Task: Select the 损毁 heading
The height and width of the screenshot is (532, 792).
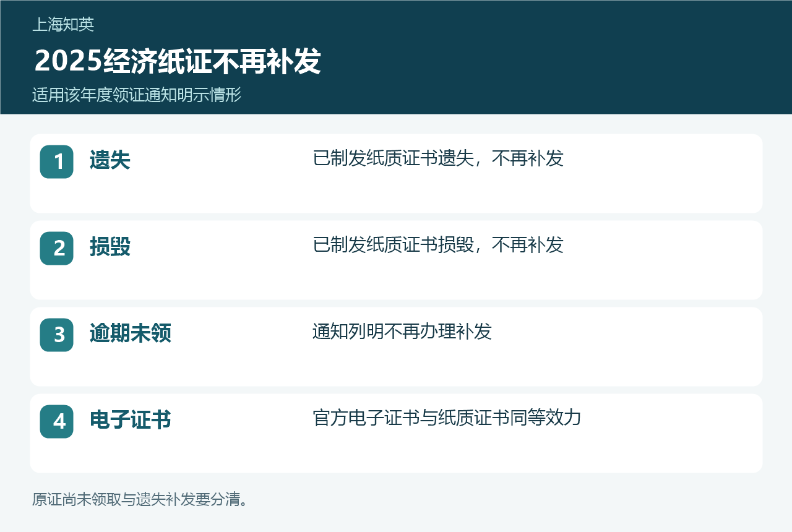Action: [x=110, y=247]
